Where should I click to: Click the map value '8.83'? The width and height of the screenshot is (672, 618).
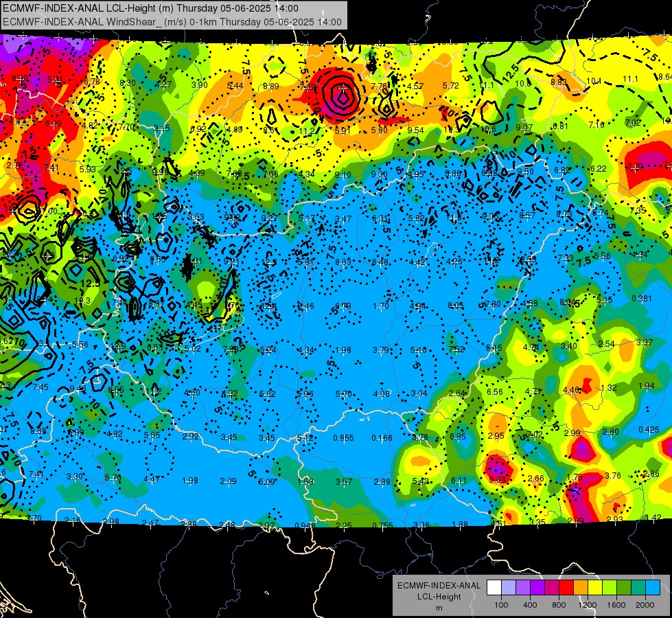pyautogui.click(x=559, y=82)
